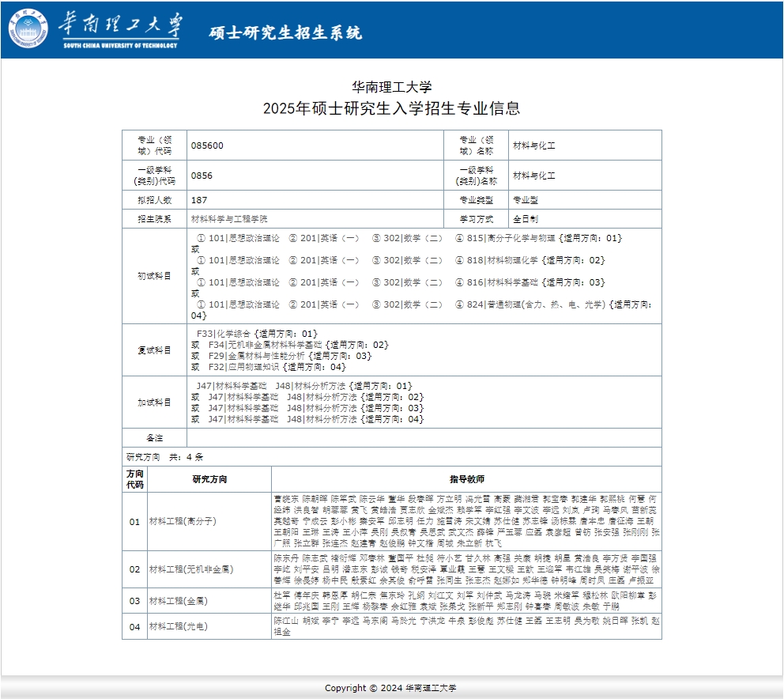
Task: Click 材料与化工 in the 一级学科(类别)名称 row
Action: click(x=533, y=176)
